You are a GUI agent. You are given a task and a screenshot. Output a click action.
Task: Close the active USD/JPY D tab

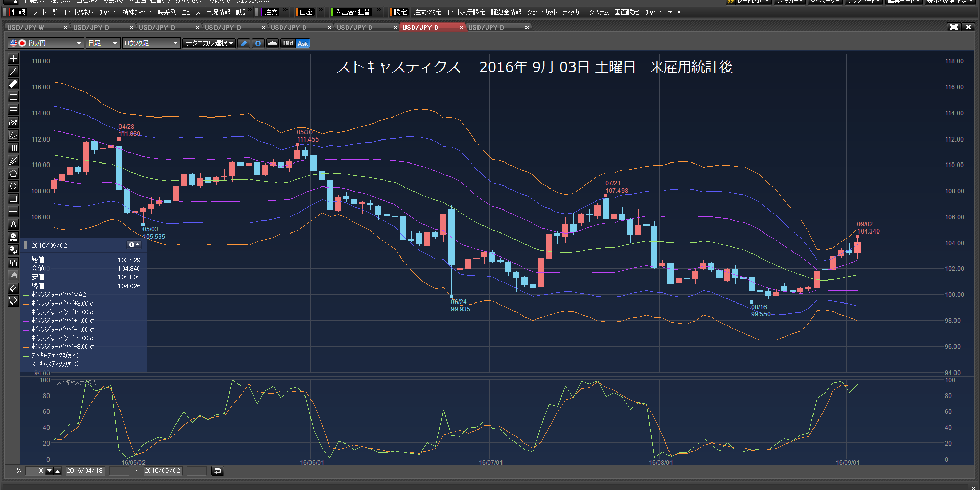click(461, 28)
